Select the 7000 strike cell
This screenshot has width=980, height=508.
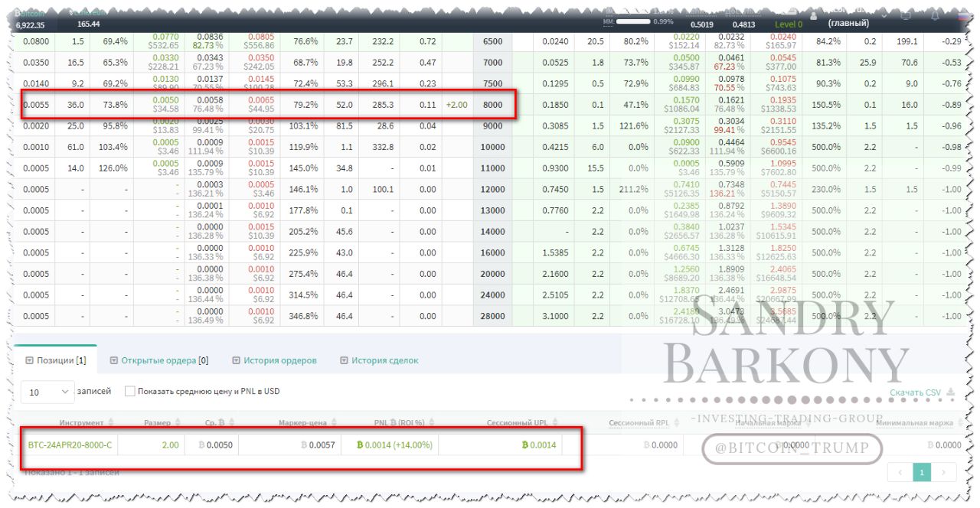point(493,63)
